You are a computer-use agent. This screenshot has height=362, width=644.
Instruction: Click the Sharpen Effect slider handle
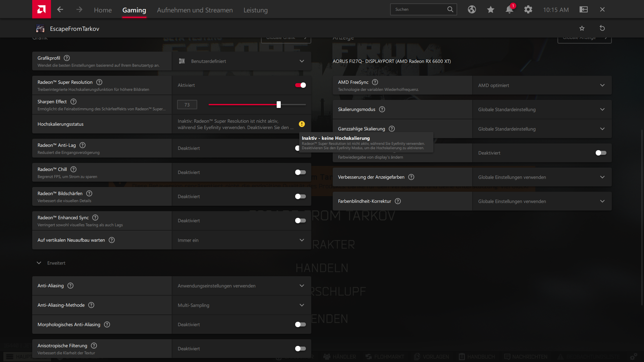coord(278,105)
